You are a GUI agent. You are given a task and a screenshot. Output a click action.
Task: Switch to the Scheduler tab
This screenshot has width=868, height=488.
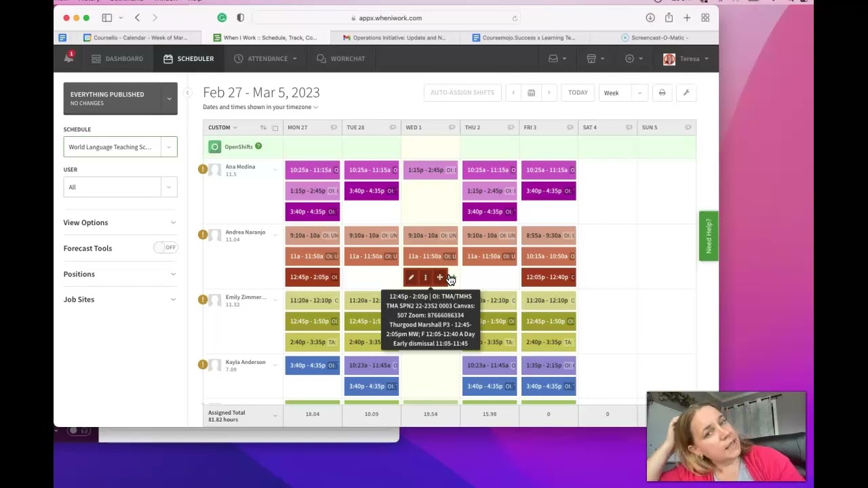189,58
